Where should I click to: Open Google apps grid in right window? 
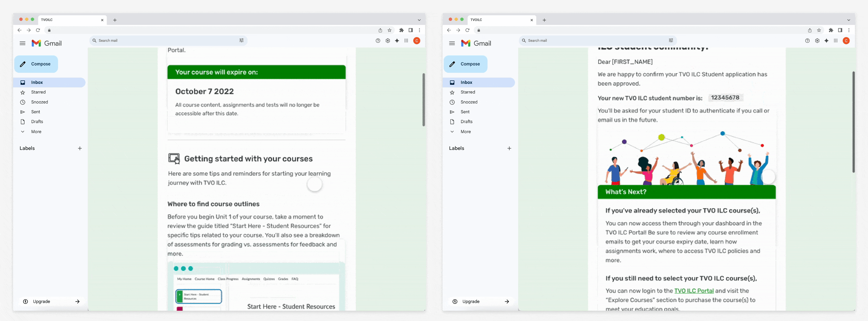tap(836, 41)
